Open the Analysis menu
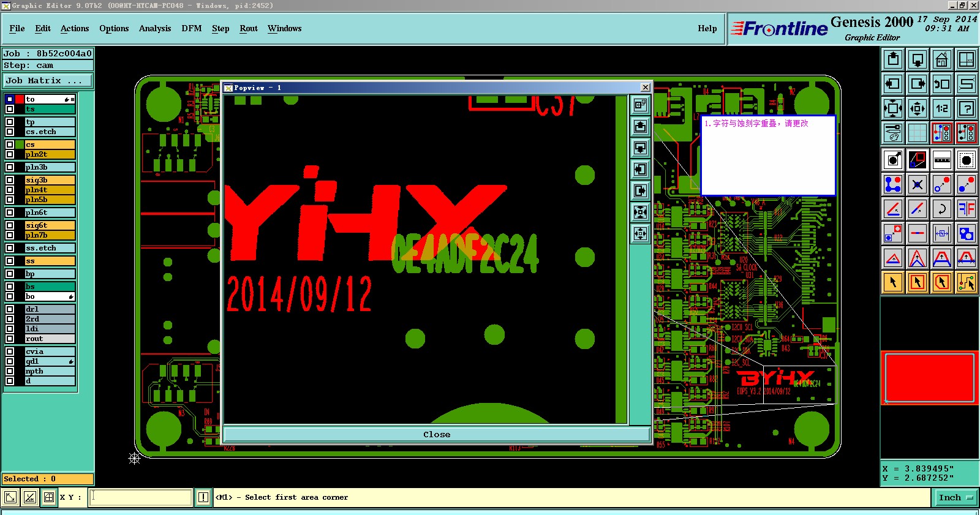The image size is (980, 515). (x=155, y=28)
